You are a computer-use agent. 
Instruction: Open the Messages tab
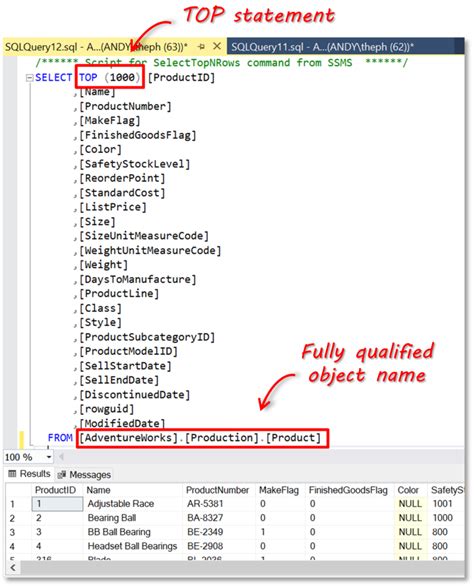pos(84,475)
